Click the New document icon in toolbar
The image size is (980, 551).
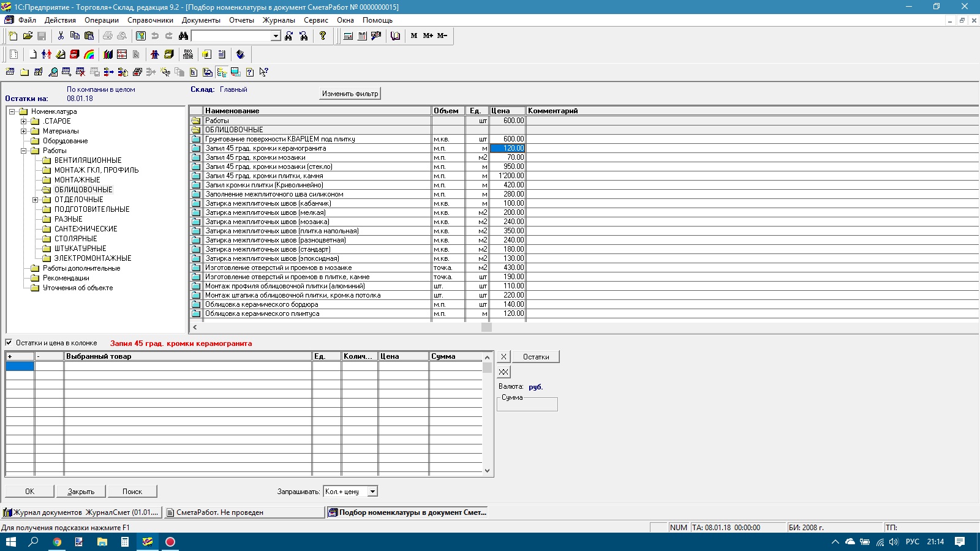click(x=13, y=36)
